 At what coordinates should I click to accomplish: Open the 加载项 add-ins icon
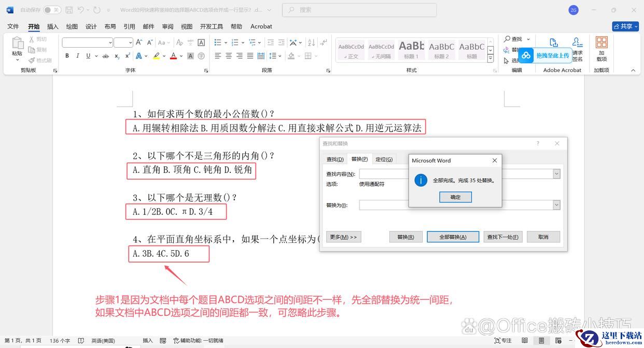coord(601,48)
